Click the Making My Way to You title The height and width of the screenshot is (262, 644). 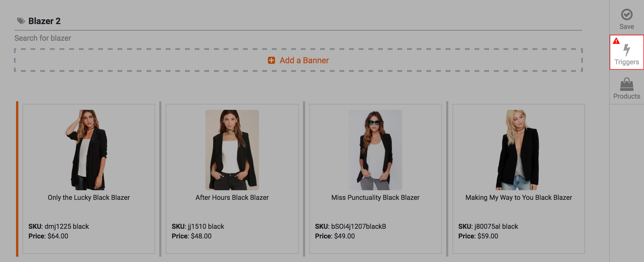pyautogui.click(x=519, y=197)
